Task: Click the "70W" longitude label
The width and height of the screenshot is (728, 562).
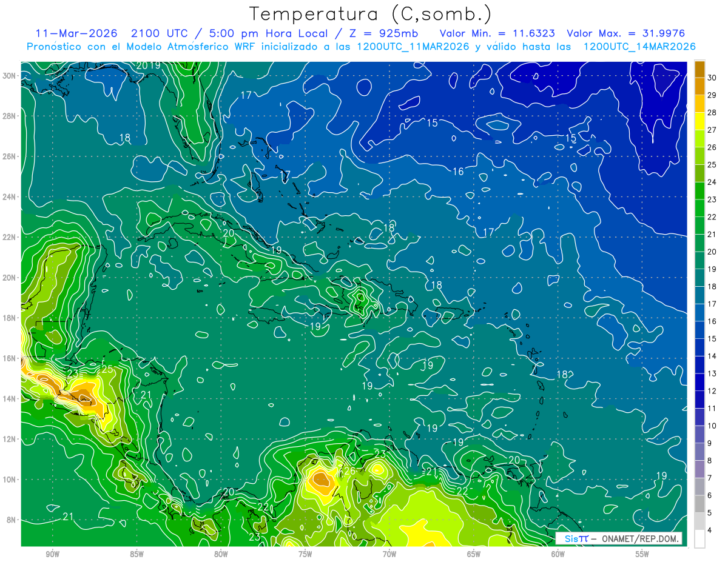Action: pos(389,554)
